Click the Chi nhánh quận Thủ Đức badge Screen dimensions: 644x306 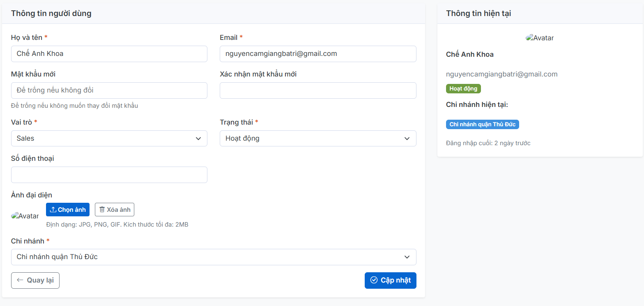pyautogui.click(x=482, y=125)
